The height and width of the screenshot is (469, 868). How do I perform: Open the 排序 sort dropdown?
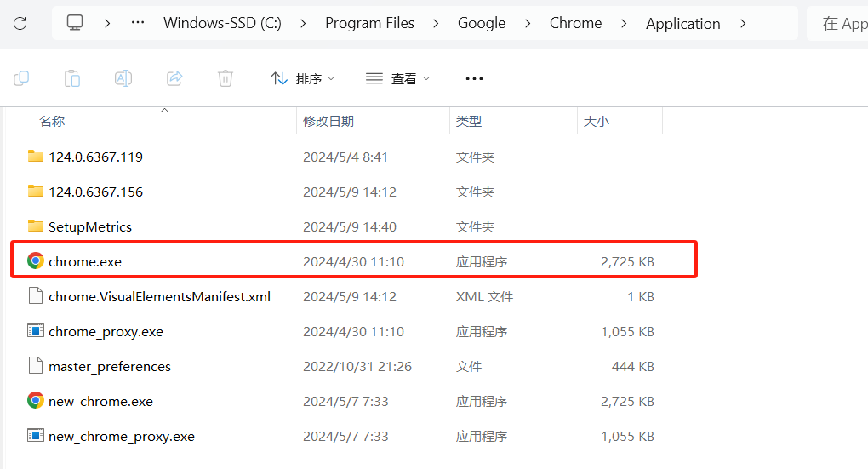[x=302, y=78]
